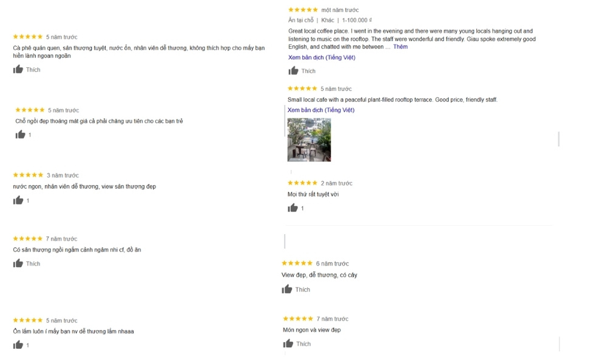Click 'Thích' label under 'Cà phê quán quen' review
The height and width of the screenshot is (364, 607).
click(x=33, y=70)
